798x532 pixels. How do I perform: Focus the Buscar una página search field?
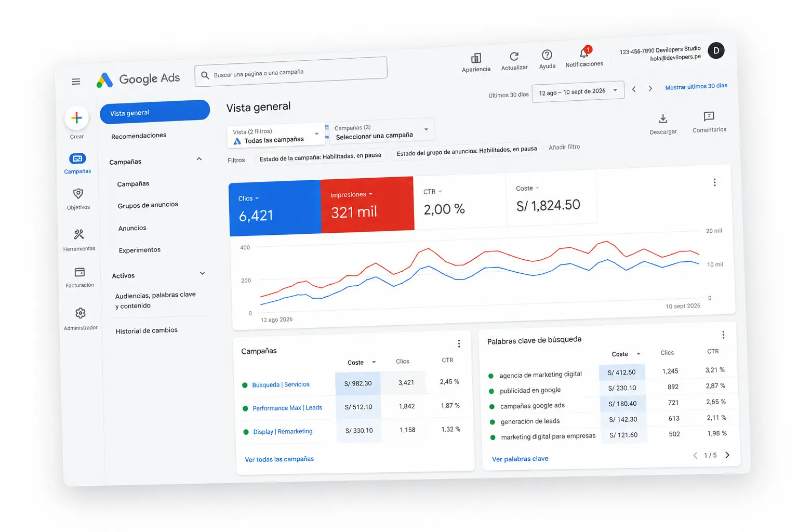pyautogui.click(x=291, y=72)
